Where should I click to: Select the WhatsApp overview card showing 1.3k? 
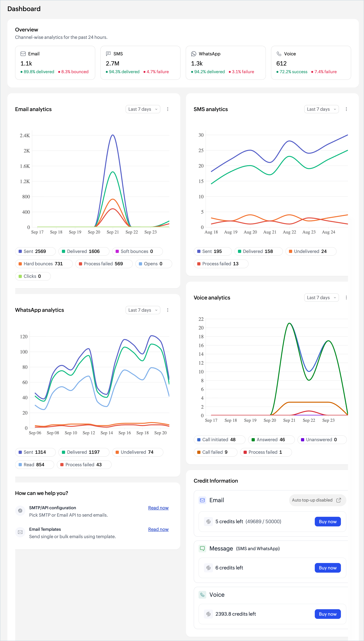click(x=225, y=63)
